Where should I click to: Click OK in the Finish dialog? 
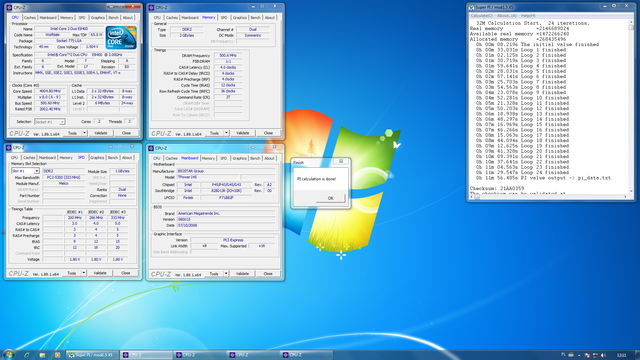point(331,198)
